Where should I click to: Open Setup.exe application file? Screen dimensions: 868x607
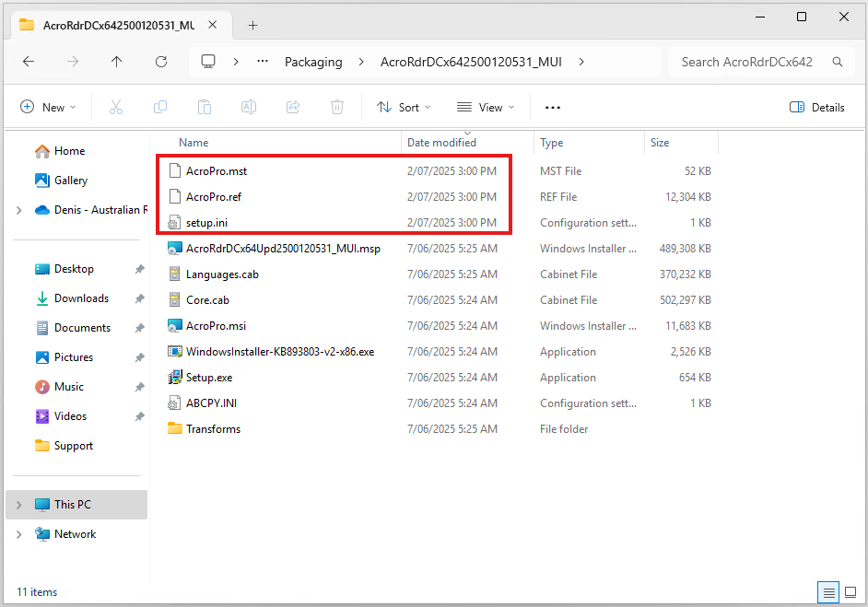pyautogui.click(x=209, y=378)
